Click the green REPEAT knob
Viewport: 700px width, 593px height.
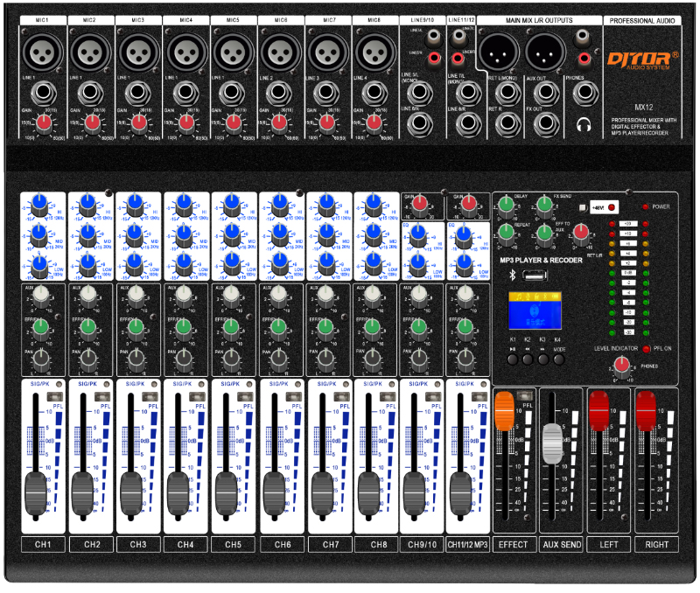[506, 234]
